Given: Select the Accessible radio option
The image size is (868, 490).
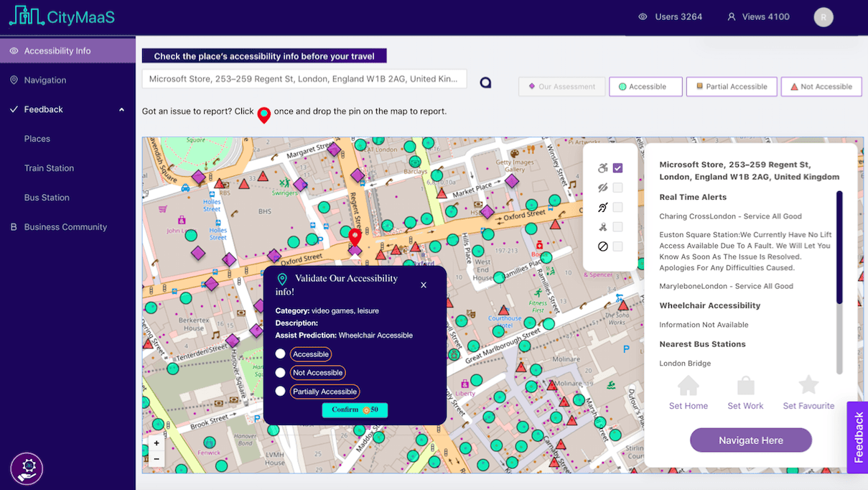Looking at the screenshot, I should coord(281,354).
